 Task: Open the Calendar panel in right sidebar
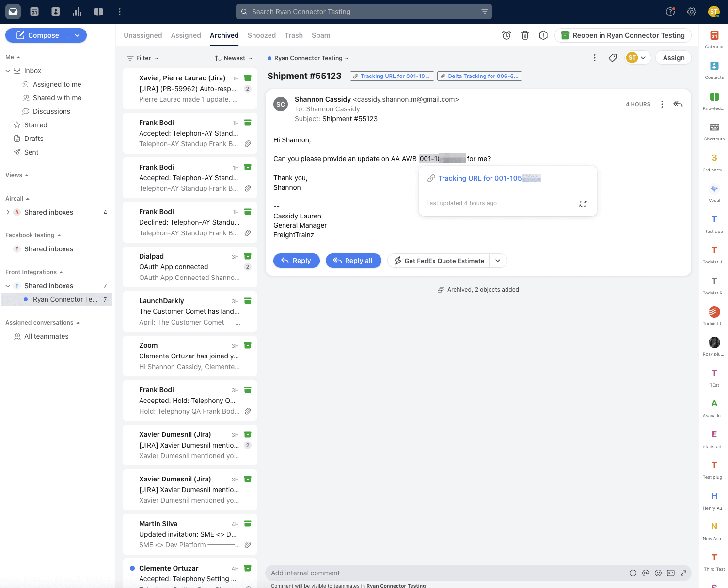coord(714,39)
